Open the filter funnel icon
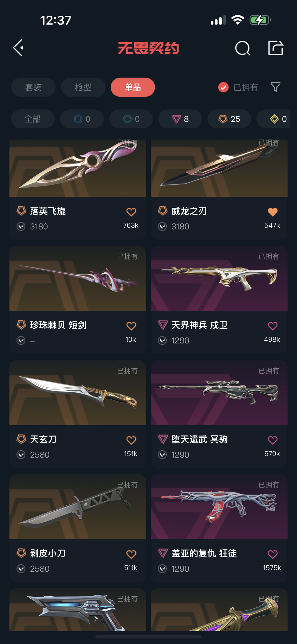297x644 pixels. pyautogui.click(x=275, y=87)
